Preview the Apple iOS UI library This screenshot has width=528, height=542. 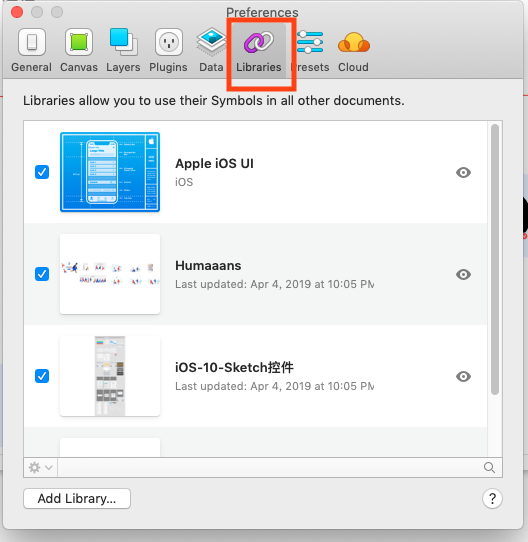[463, 172]
